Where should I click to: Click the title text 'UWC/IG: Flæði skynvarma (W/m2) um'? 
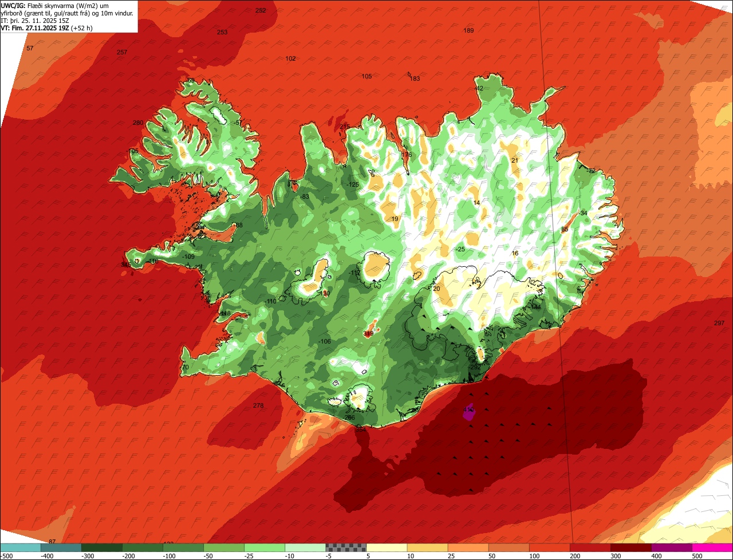[55, 6]
